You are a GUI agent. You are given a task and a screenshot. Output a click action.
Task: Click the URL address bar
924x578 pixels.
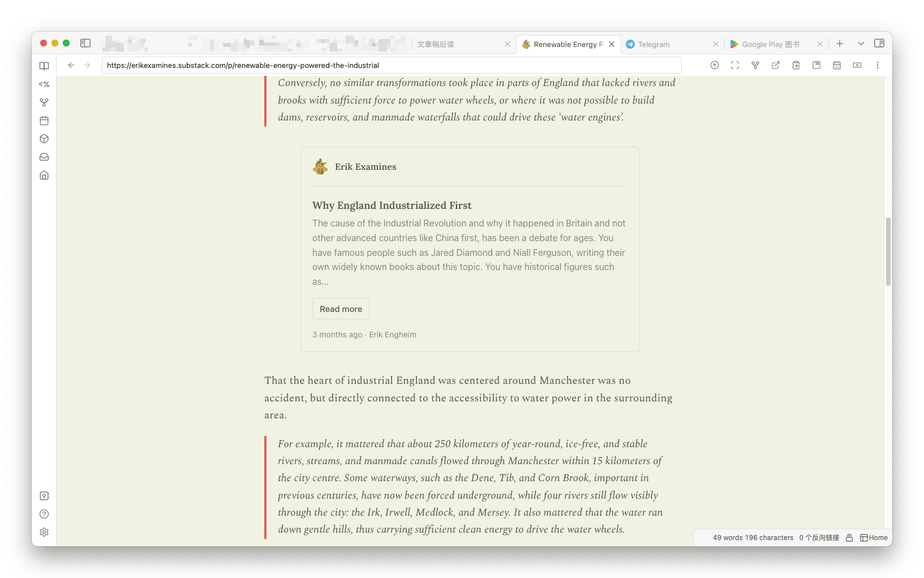coord(392,65)
